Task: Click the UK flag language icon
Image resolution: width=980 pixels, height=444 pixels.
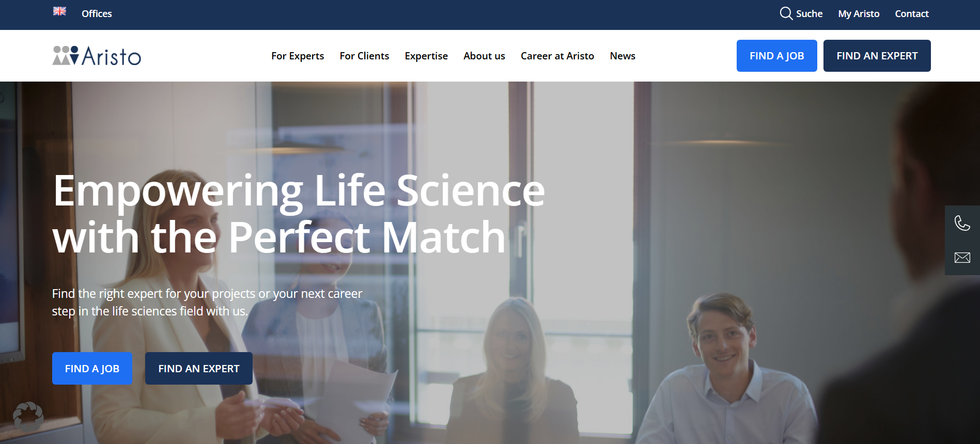Action: pos(59,11)
